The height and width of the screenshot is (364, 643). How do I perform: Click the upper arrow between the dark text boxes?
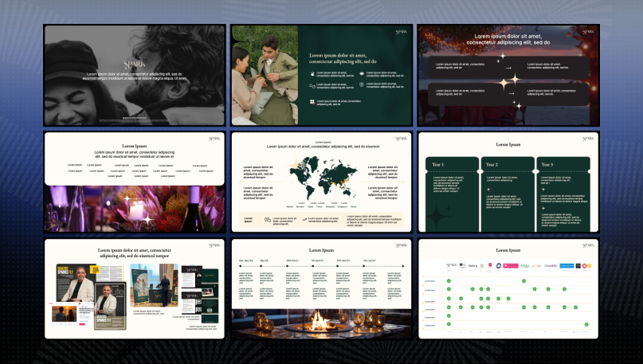point(508,68)
